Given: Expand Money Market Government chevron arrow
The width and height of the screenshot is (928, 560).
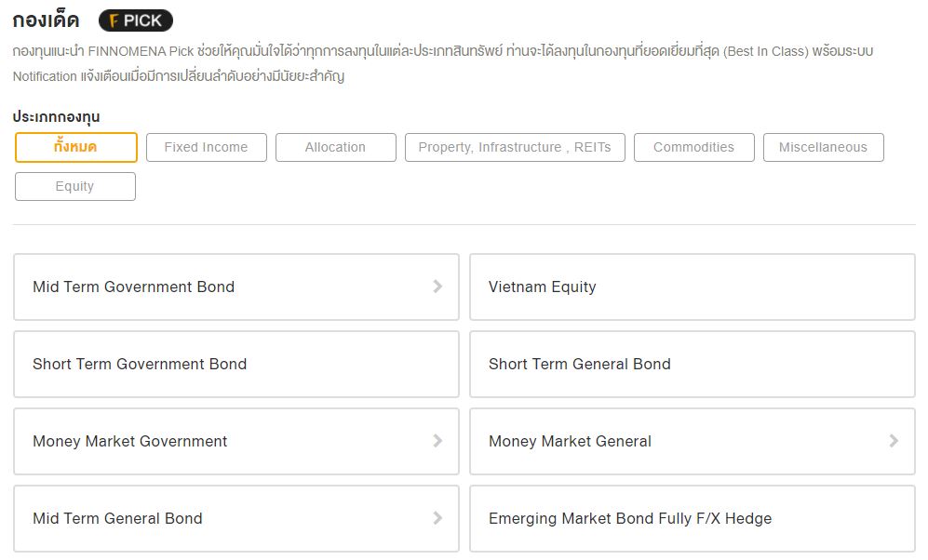Looking at the screenshot, I should pos(437,441).
